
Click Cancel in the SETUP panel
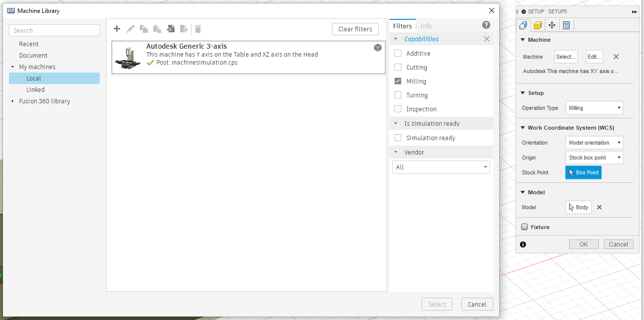click(619, 244)
